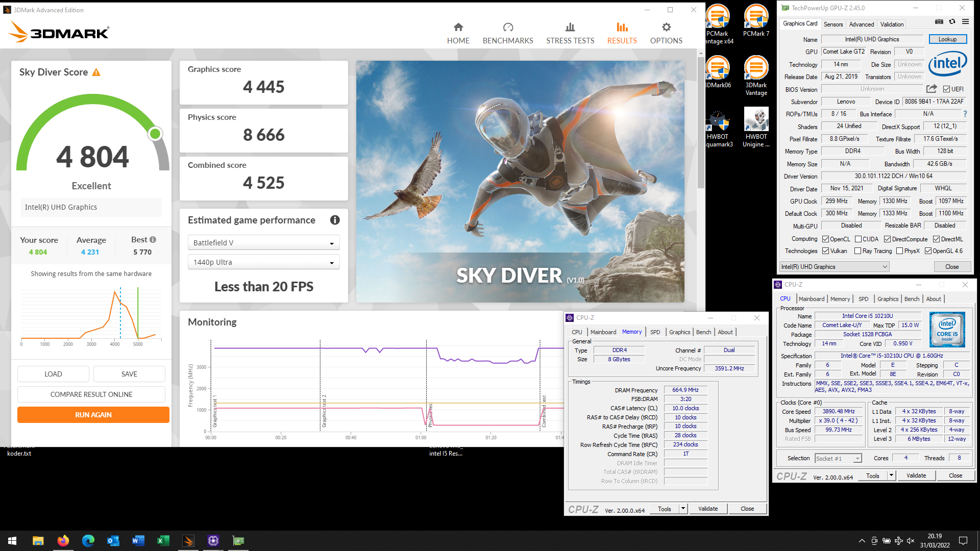Click Validate in the CPU-Z CPU window
Image resolution: width=980 pixels, height=551 pixels.
pos(916,475)
